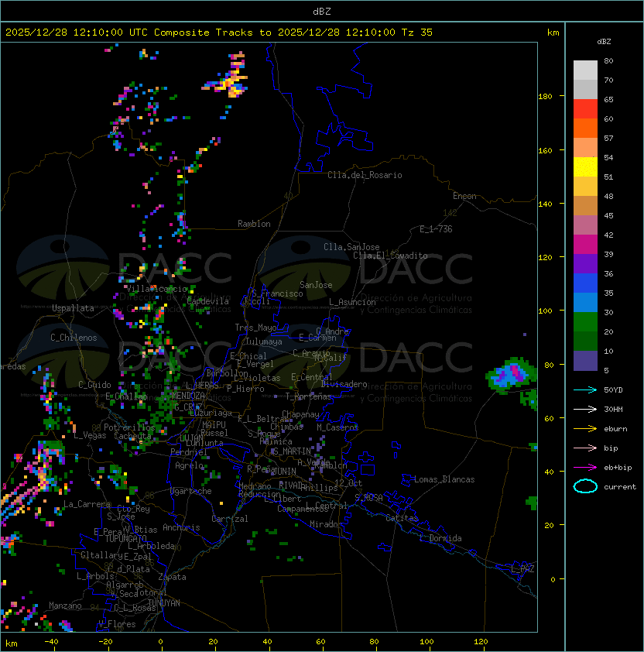The height and width of the screenshot is (652, 644).
Task: Click the MENDOZA city label
Action: pyautogui.click(x=188, y=395)
